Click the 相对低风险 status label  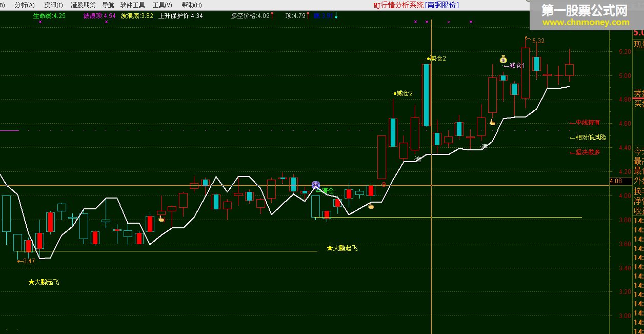(x=588, y=137)
